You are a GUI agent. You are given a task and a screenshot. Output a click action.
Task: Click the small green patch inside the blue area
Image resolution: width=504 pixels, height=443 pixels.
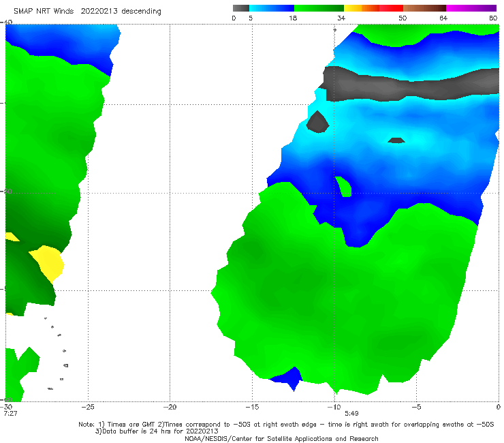[x=344, y=187]
